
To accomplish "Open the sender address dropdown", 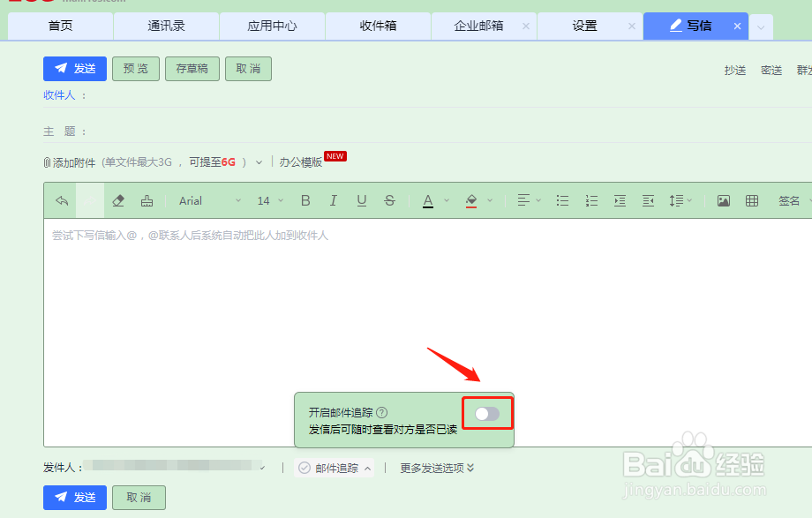I will (x=262, y=468).
